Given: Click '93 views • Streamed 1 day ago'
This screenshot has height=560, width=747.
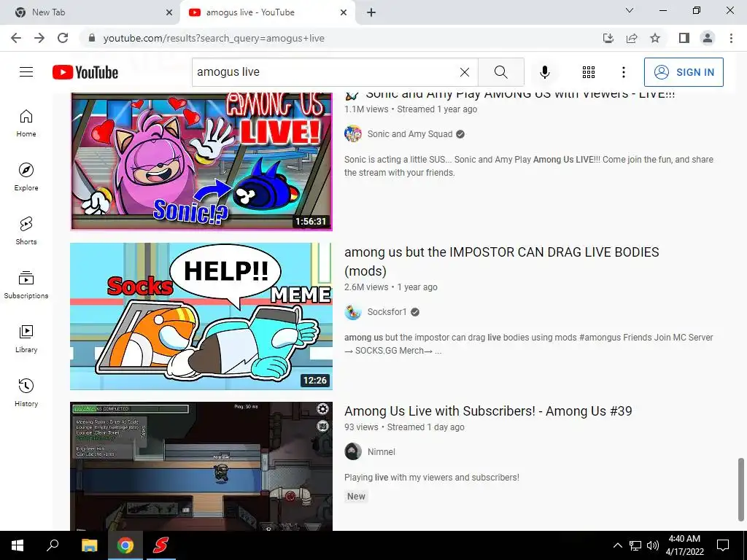Looking at the screenshot, I should coord(404,427).
